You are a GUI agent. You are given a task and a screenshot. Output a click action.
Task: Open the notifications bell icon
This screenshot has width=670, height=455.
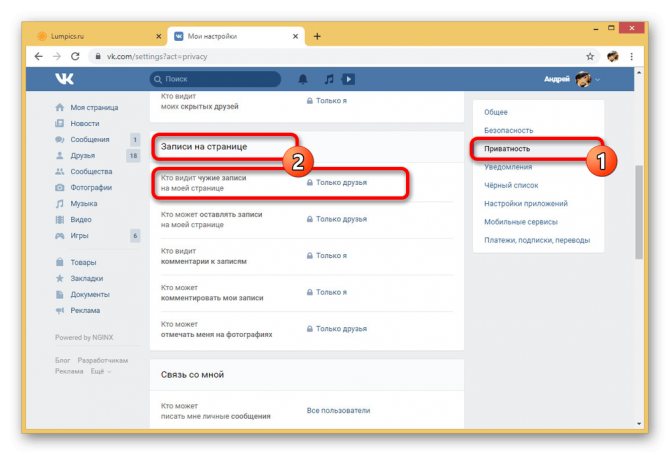(303, 78)
